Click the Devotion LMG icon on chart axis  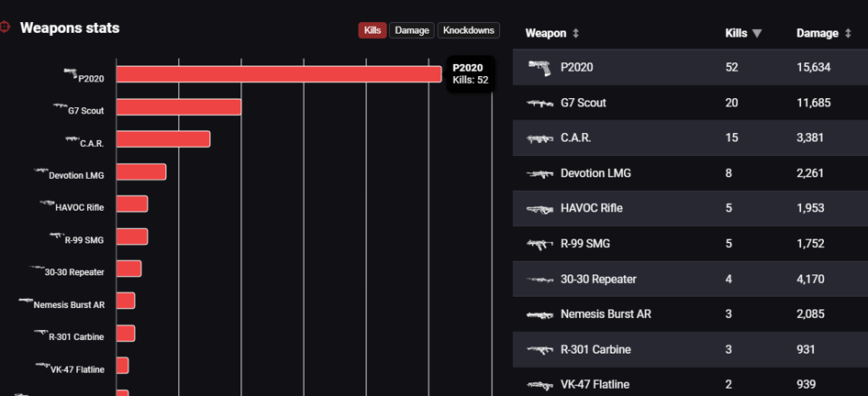pyautogui.click(x=41, y=170)
